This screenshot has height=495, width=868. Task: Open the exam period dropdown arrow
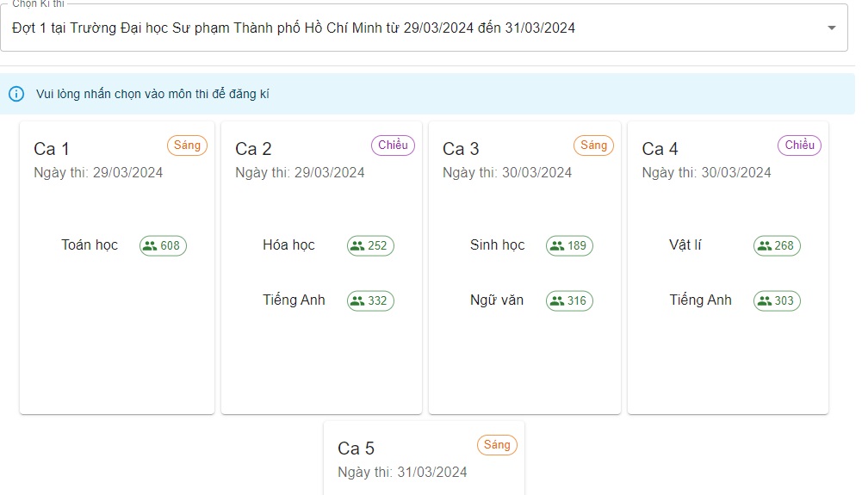pyautogui.click(x=831, y=28)
